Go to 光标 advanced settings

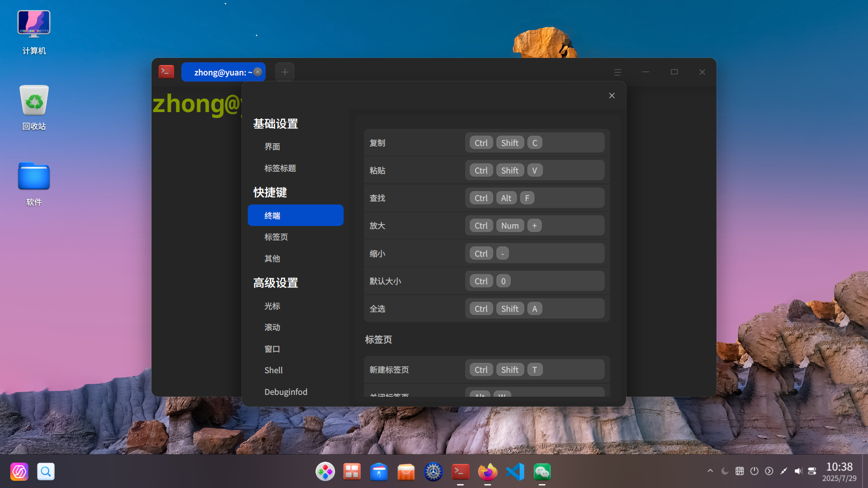(x=272, y=306)
